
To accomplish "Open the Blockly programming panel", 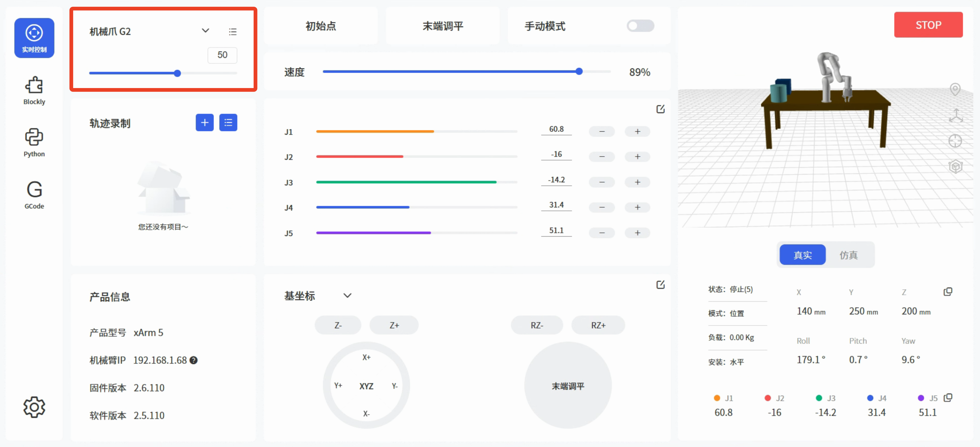I will [34, 90].
